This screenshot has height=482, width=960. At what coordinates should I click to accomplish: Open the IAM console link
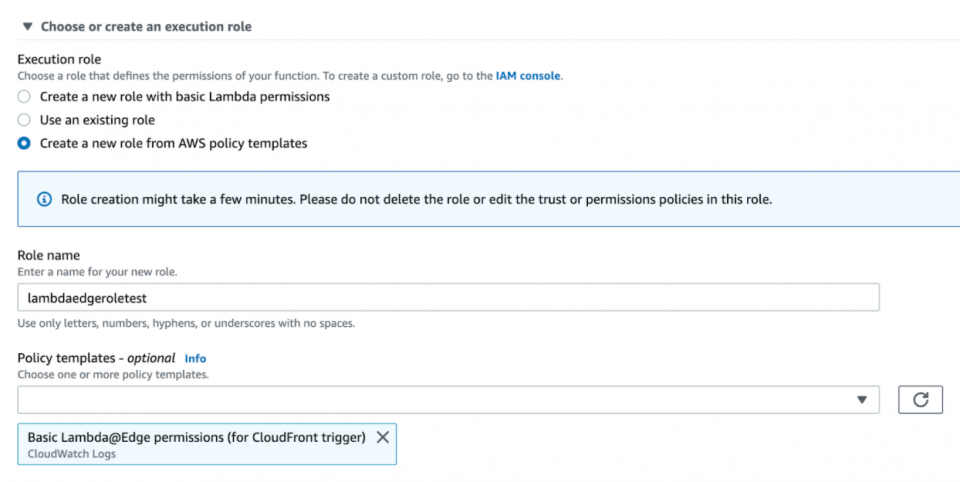click(x=528, y=76)
